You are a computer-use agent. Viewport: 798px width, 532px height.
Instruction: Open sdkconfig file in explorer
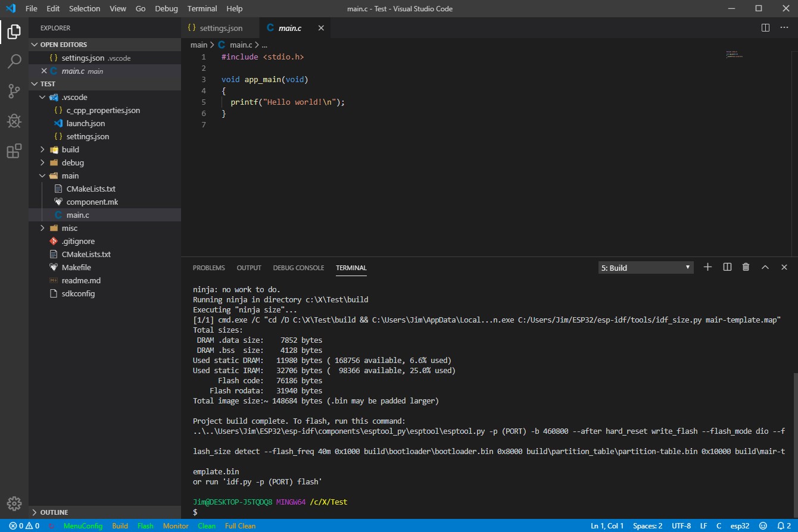coord(105,293)
